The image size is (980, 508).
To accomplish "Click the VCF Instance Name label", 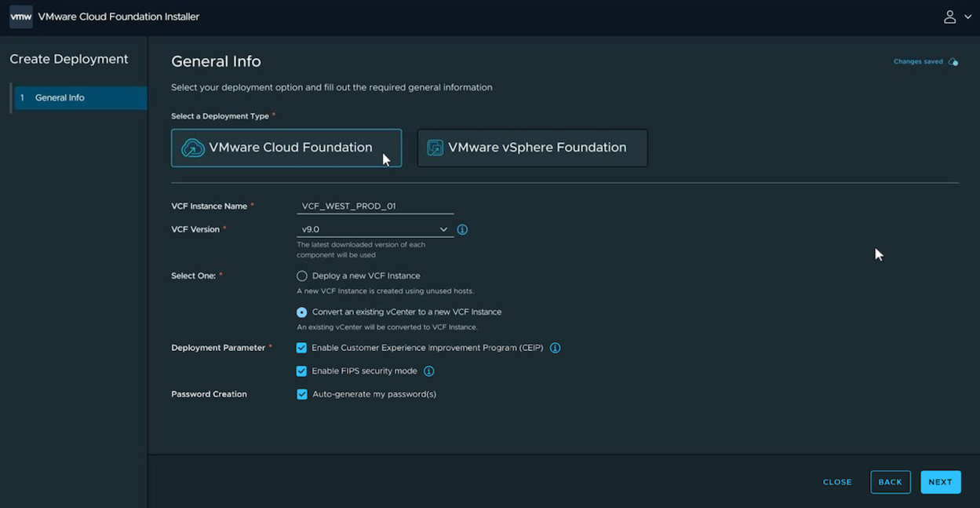I will click(209, 206).
